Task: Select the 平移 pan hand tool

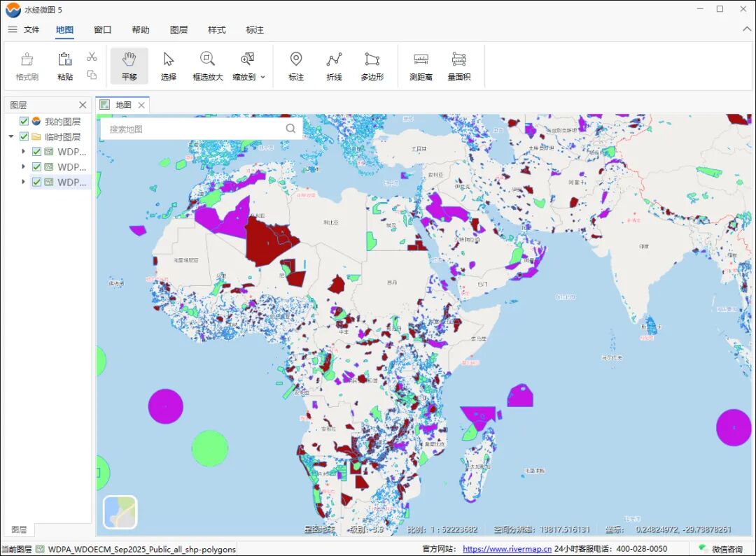Action: (129, 66)
